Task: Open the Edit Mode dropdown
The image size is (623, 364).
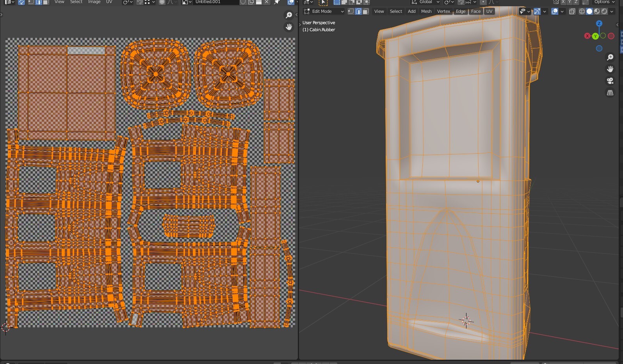Action: (324, 11)
